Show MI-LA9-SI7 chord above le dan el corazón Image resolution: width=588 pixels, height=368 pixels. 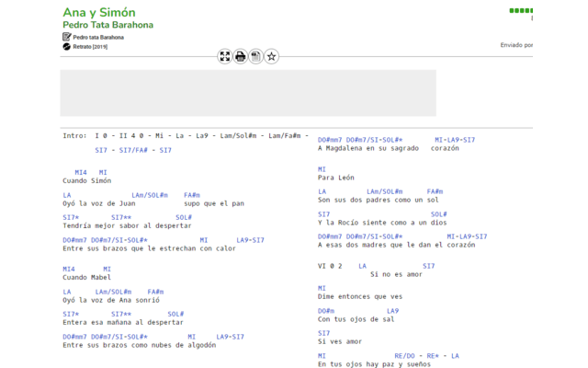467,236
